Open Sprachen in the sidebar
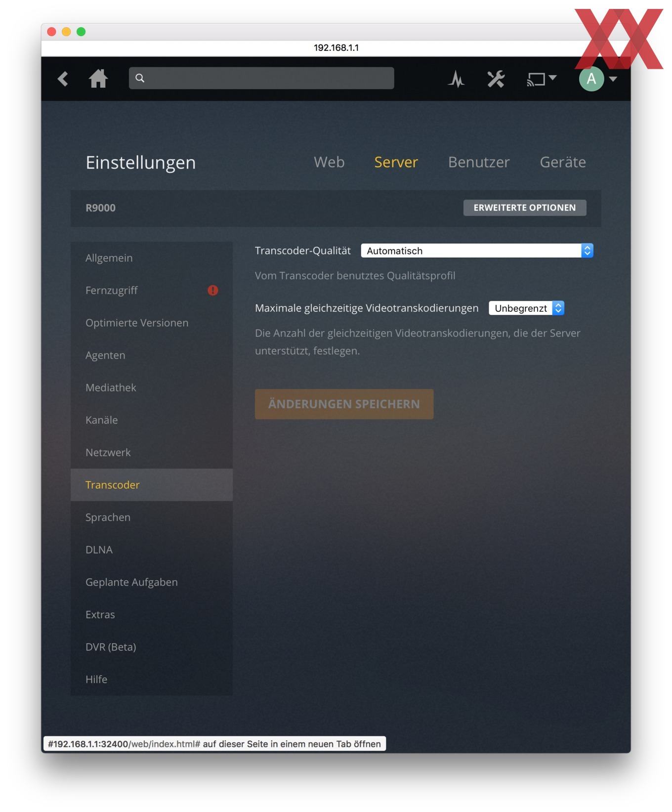The image size is (672, 812). click(152, 517)
